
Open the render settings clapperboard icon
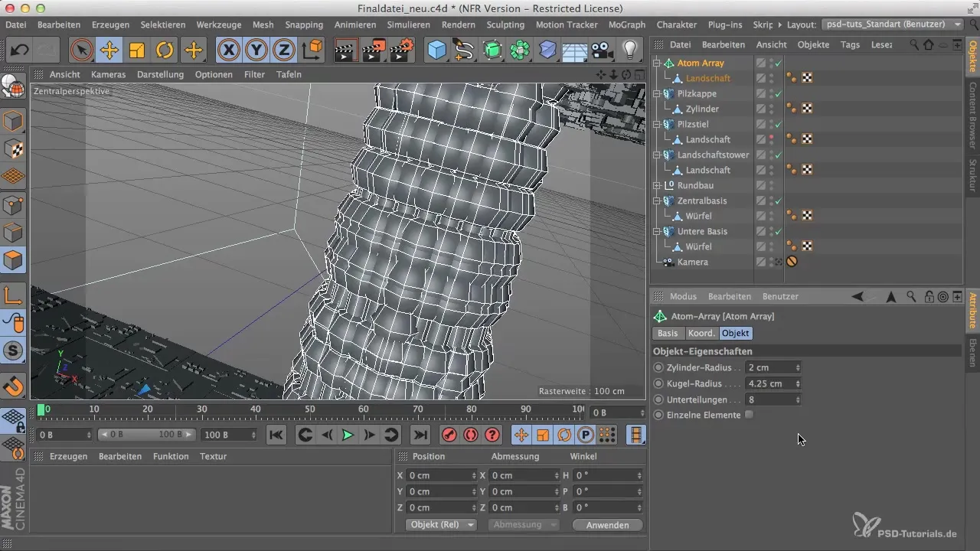click(402, 51)
